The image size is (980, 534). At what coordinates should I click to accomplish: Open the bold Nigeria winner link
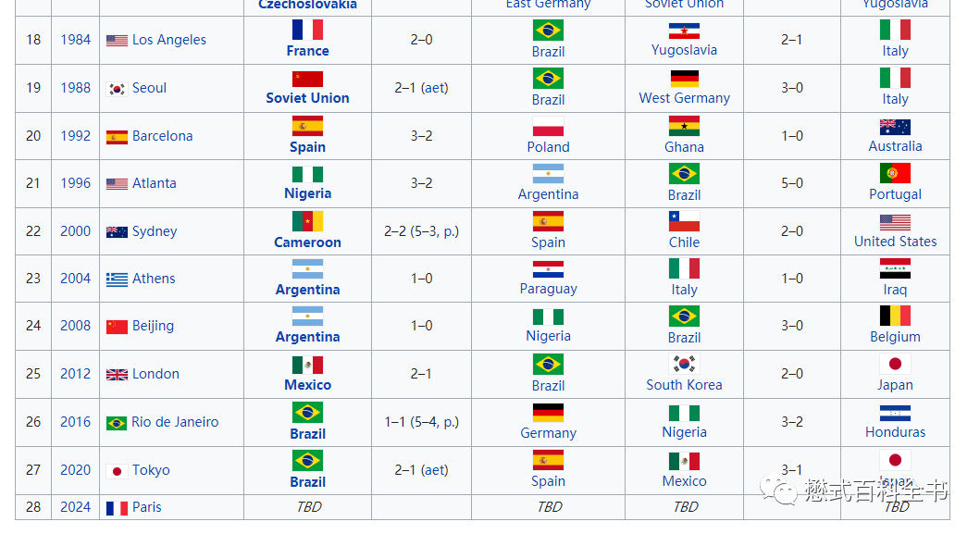point(307,193)
